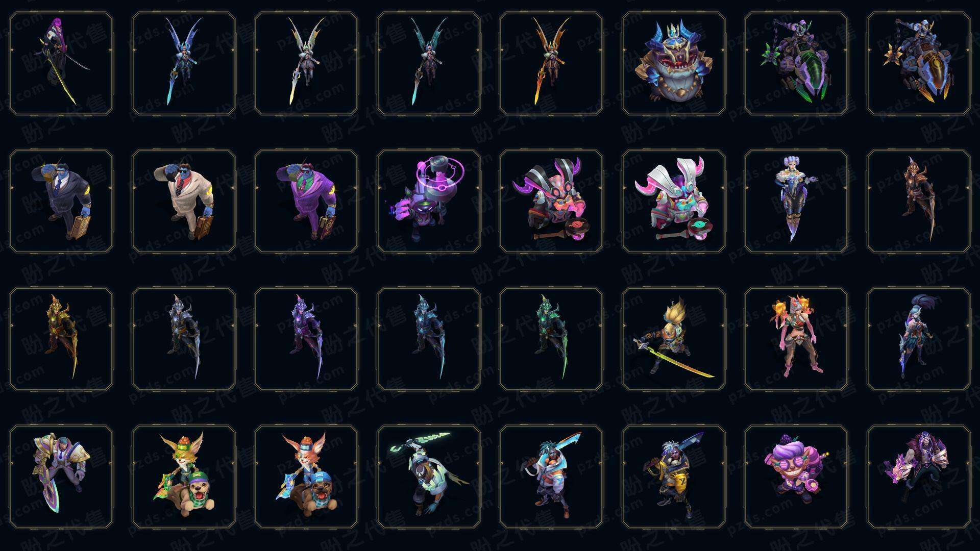Select the yellow jacket blue-sword fighter skin

(674, 477)
